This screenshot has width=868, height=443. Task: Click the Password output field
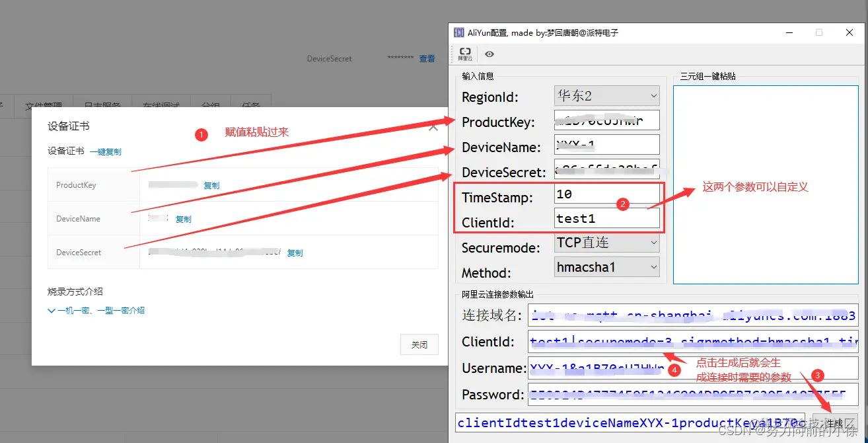click(692, 395)
